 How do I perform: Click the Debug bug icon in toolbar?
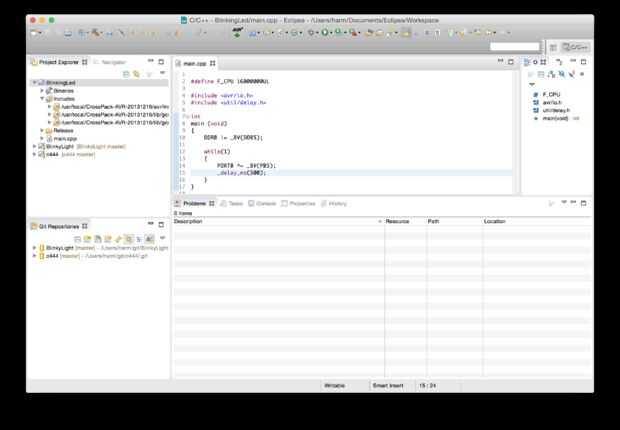click(x=311, y=33)
